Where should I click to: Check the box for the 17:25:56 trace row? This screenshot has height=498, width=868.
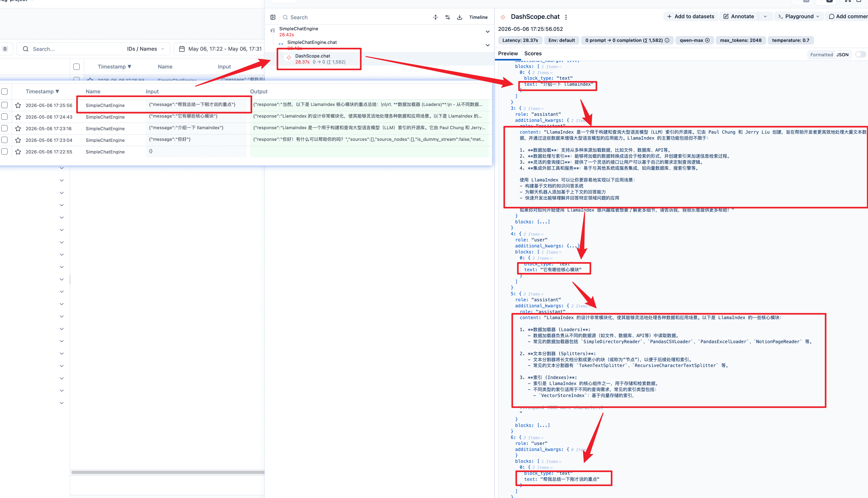coord(4,105)
